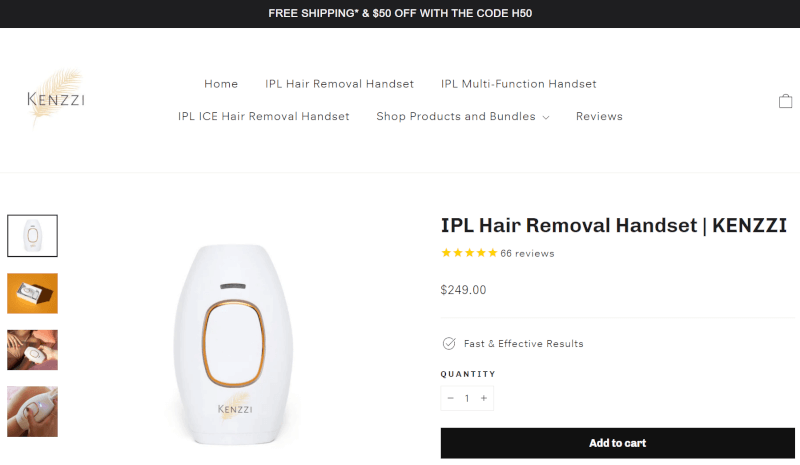Click the quantity number field
800x465 pixels.
[467, 398]
